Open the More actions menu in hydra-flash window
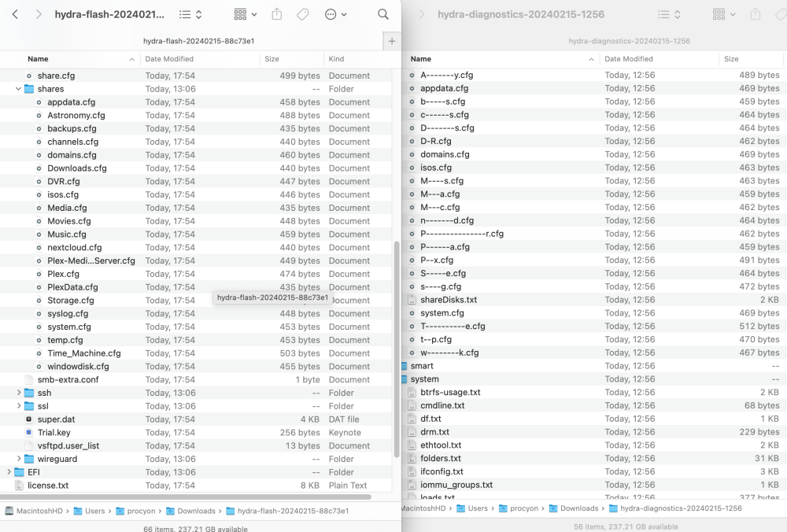The height and width of the screenshot is (532, 787). 335,14
